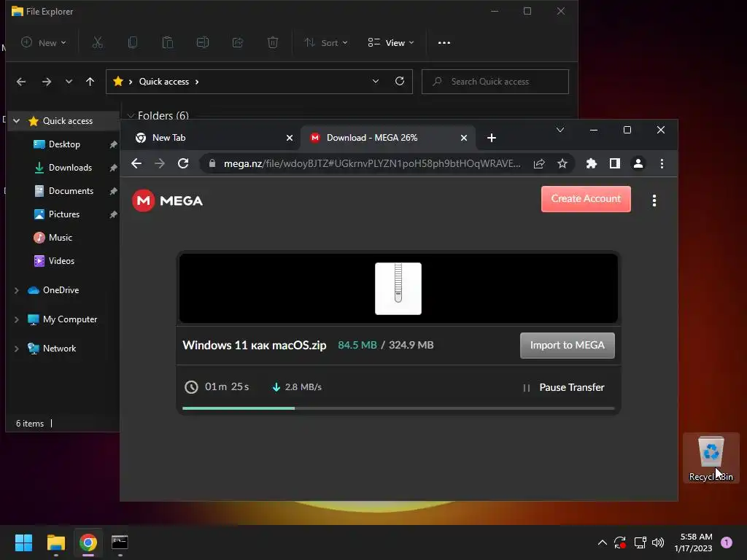Select Desktop in the navigation pane
The image size is (747, 560).
(x=65, y=144)
